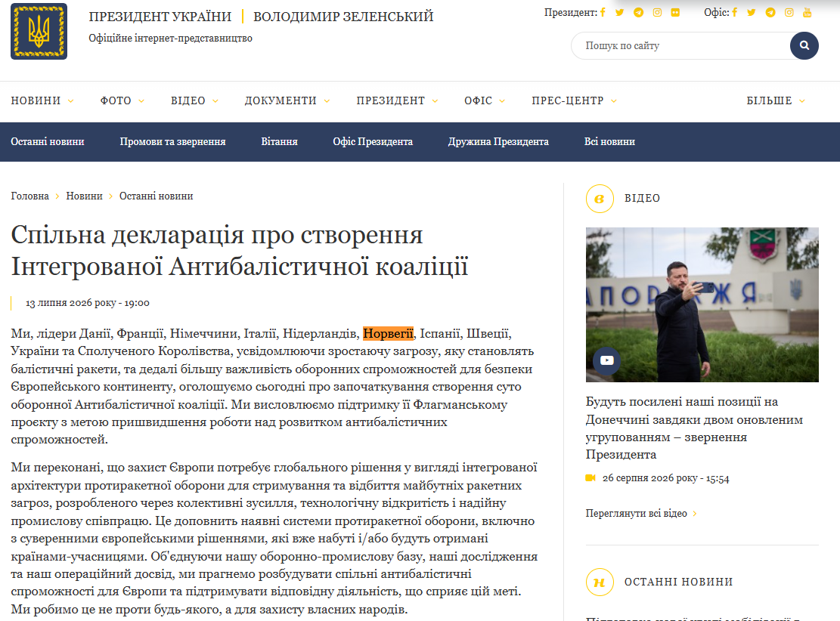
Task: Expand the Президент menu chevron
Action: pyautogui.click(x=435, y=101)
